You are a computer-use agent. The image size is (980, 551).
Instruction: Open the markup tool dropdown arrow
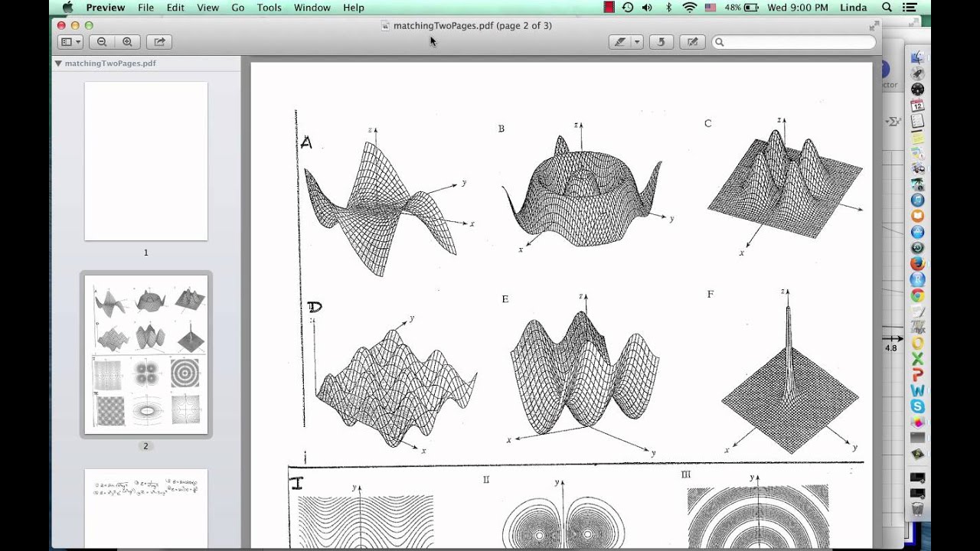click(637, 42)
